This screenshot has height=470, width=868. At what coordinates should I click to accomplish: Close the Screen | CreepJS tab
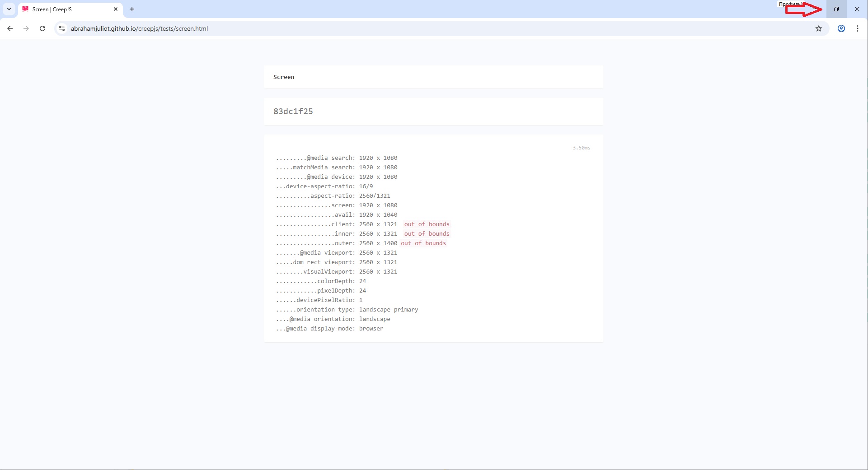click(116, 9)
